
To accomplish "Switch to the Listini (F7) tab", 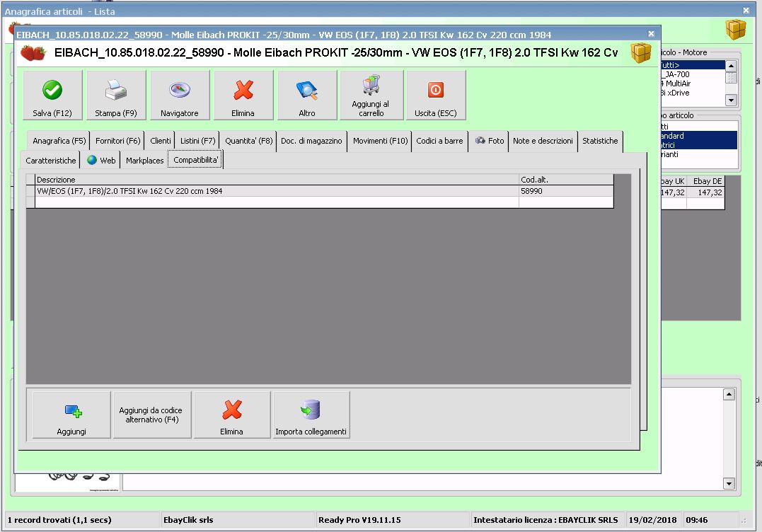I will pos(197,141).
